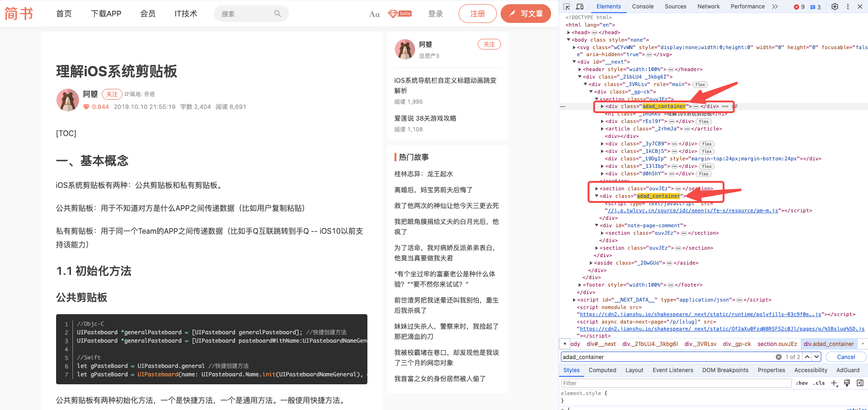This screenshot has height=410, width=868.
Task: Expand the article _2rhmJa node
Action: point(602,129)
